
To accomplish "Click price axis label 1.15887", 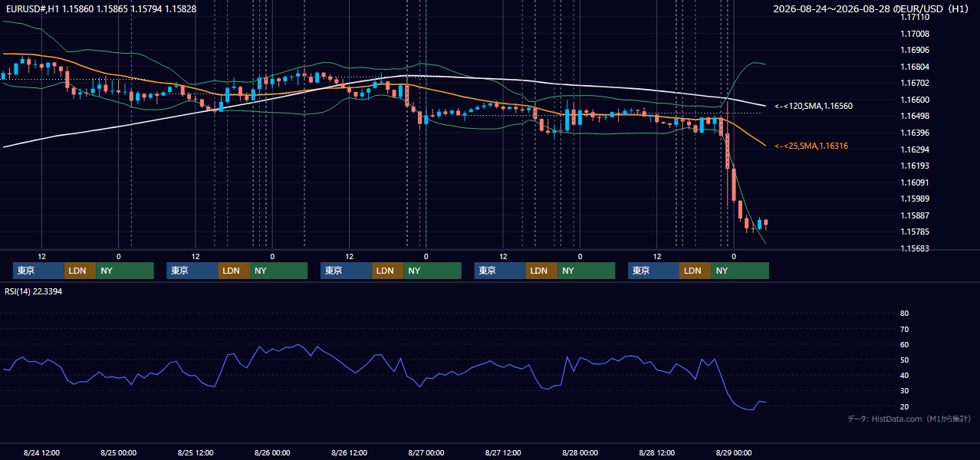I will [915, 215].
